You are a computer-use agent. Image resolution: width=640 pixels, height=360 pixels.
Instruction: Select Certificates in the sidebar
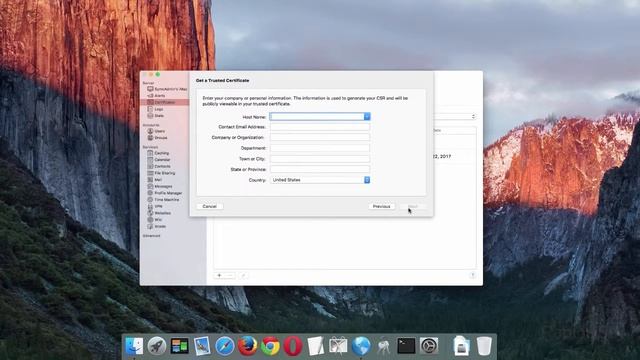(x=164, y=102)
